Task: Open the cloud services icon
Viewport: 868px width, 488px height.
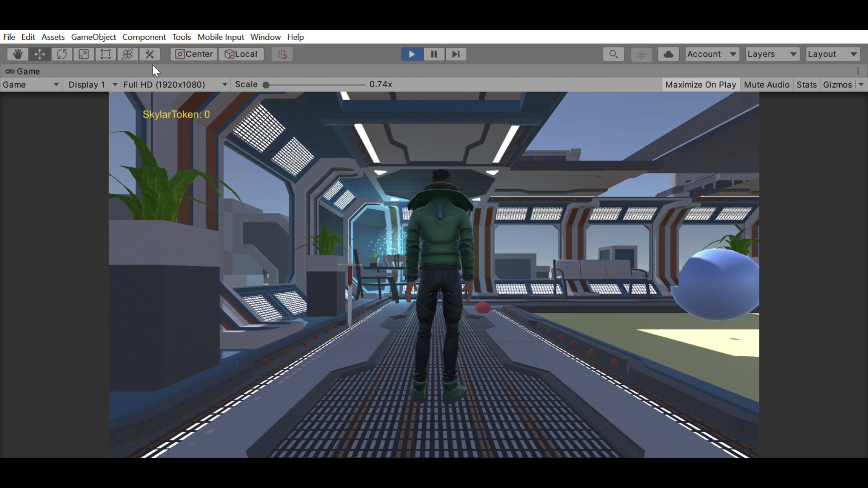Action: pyautogui.click(x=668, y=54)
